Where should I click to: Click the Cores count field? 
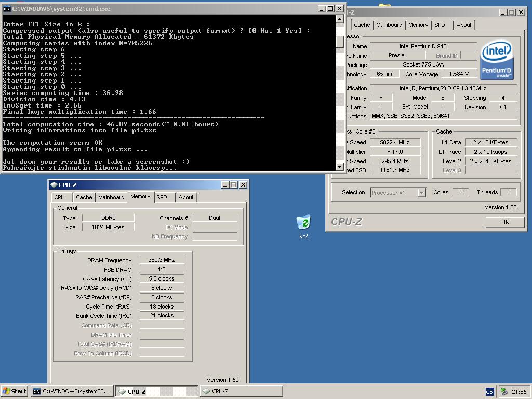[x=461, y=192]
